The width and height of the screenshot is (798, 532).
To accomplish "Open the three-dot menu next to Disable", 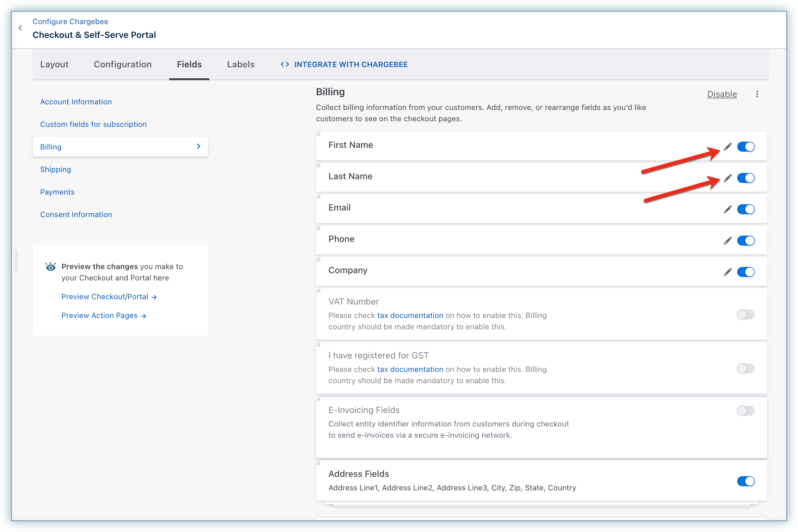I will (757, 94).
